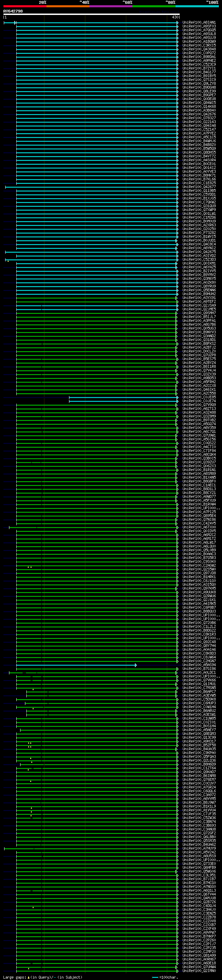Screen dimensions: 222x980
Task: Click the yellow gap marker in the legend
Action: pos(28,977)
